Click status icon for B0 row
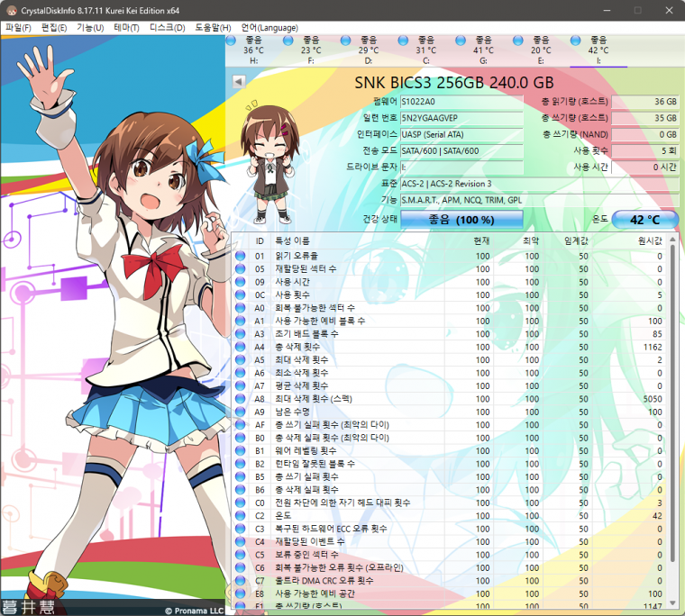The width and height of the screenshot is (685, 616). point(241,438)
